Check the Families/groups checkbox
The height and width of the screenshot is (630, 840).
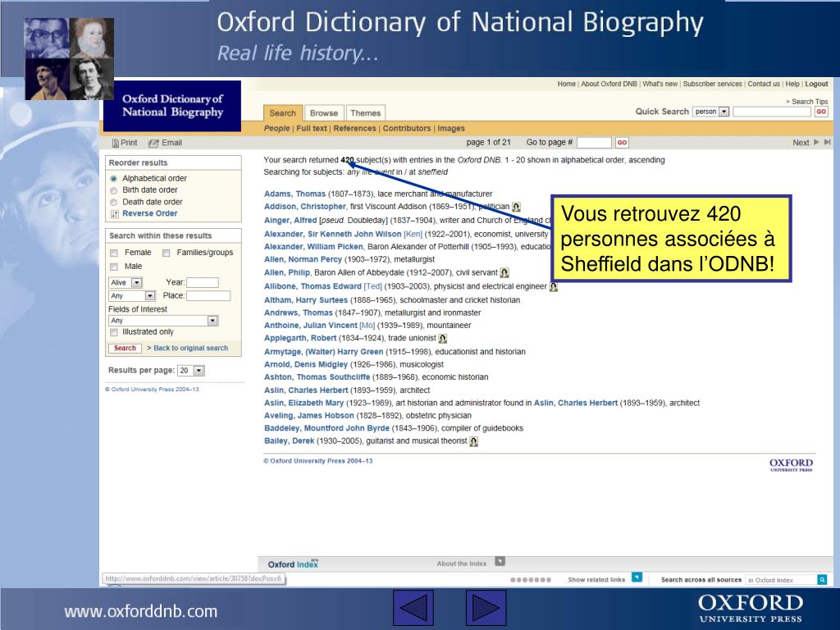pos(166,253)
